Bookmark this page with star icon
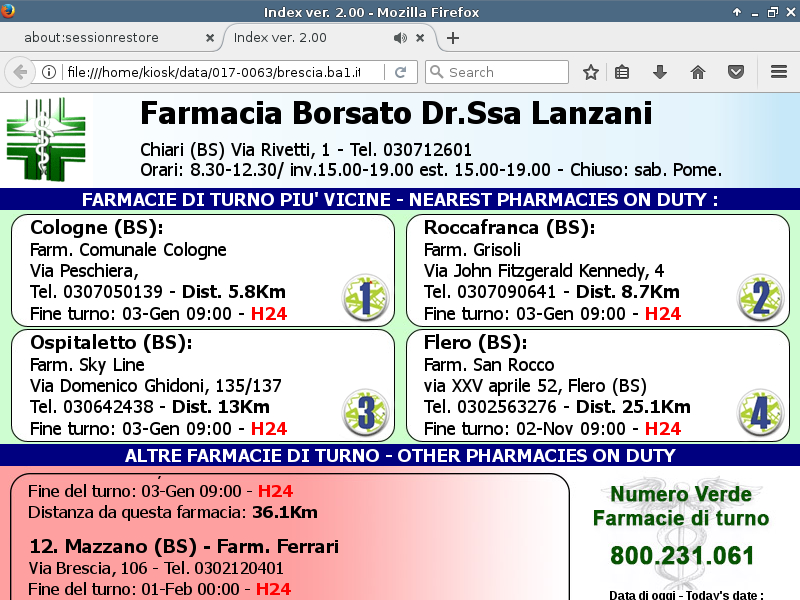Screen dimensions: 800x600 pos(591,72)
